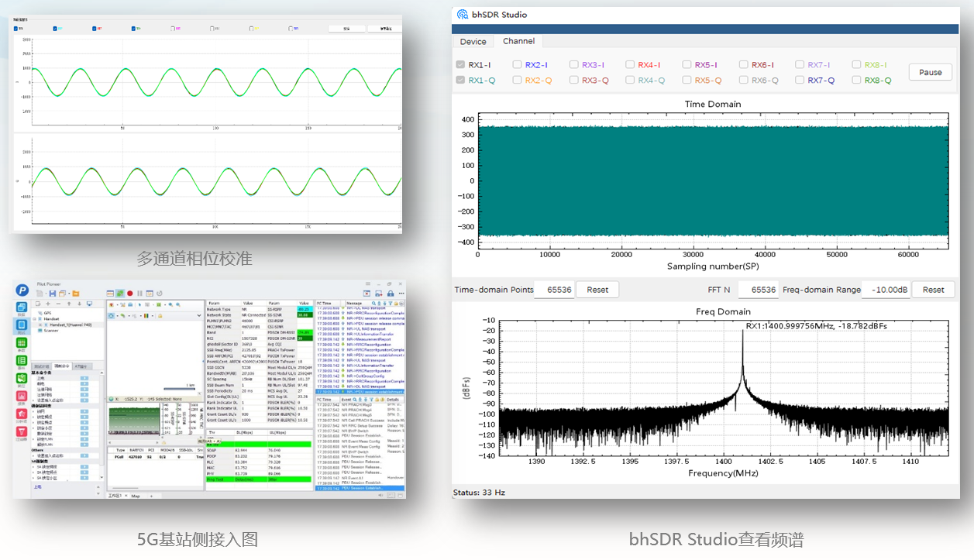Toggle the yellow-labeled checkbox in phase calibration window

click(x=251, y=29)
